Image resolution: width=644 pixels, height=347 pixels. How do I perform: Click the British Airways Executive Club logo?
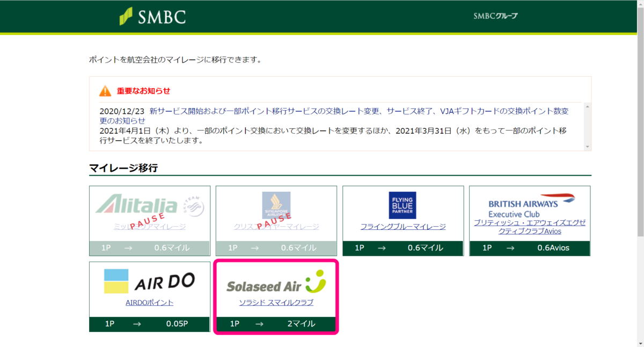(x=531, y=205)
